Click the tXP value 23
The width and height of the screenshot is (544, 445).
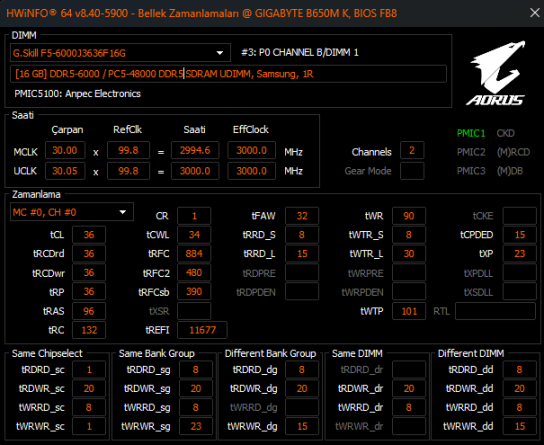click(x=520, y=254)
